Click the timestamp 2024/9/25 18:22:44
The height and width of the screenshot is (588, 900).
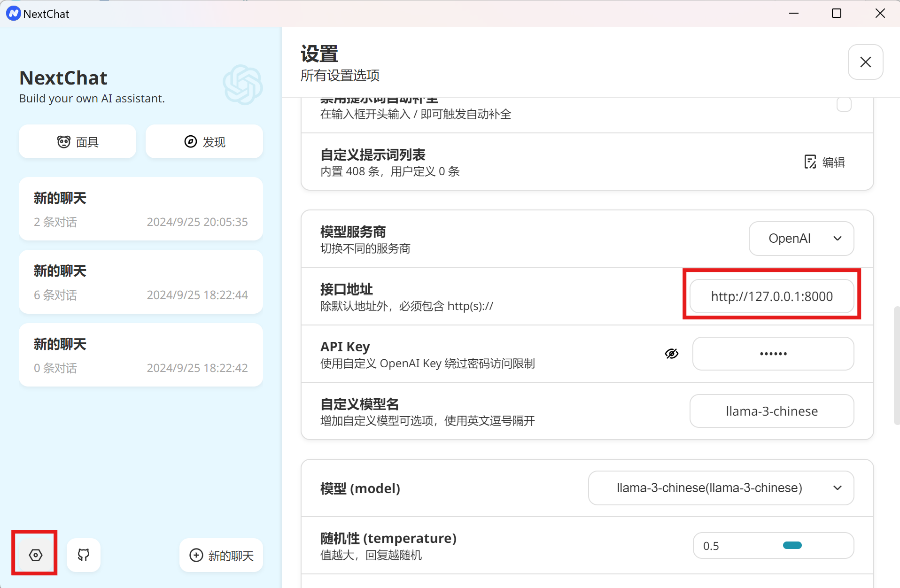point(197,295)
